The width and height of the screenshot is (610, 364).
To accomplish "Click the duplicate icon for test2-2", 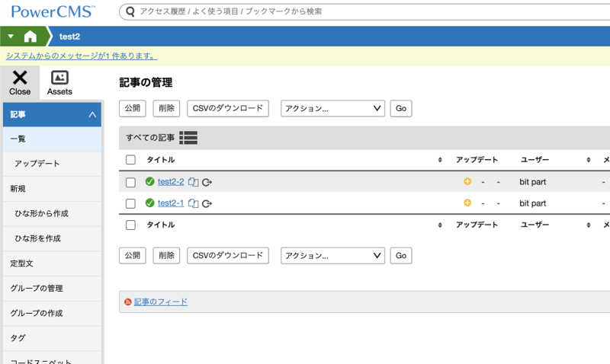I will (x=194, y=182).
